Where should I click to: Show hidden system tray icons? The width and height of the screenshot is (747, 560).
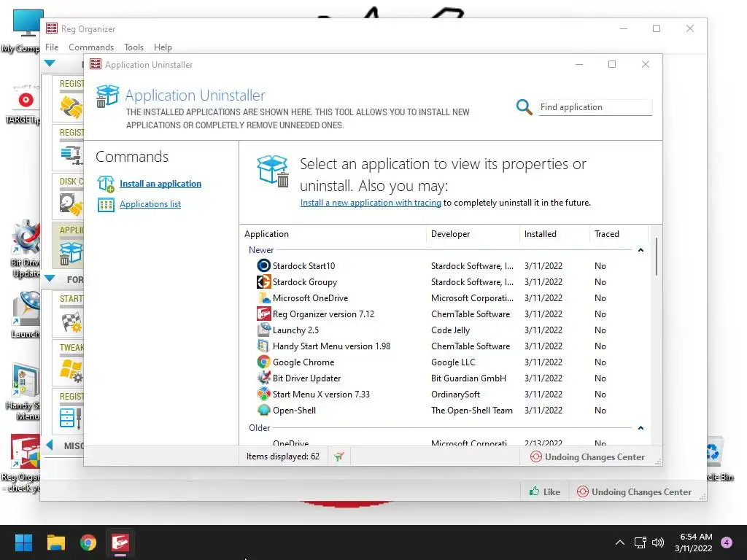pos(620,542)
